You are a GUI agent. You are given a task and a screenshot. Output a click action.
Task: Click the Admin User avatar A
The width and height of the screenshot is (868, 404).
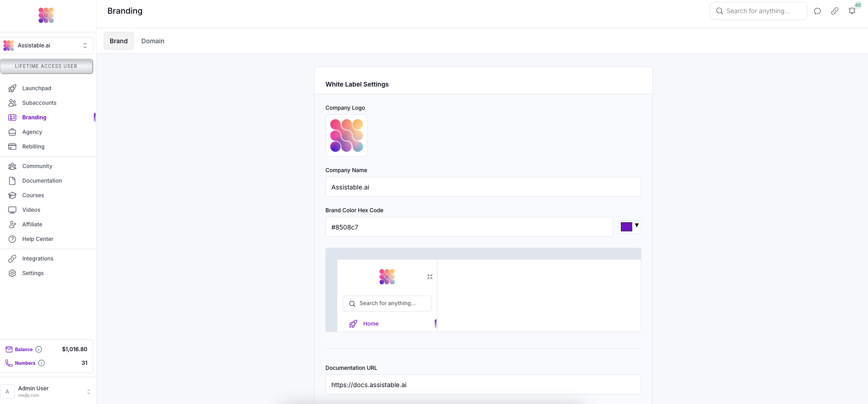(7, 392)
